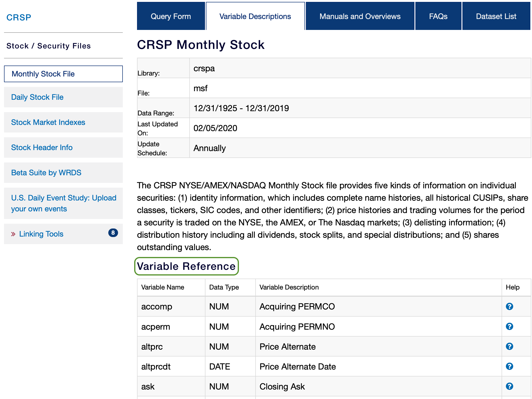Open help for altprcdt variable
Viewport: 532px width, 399px height.
(509, 366)
